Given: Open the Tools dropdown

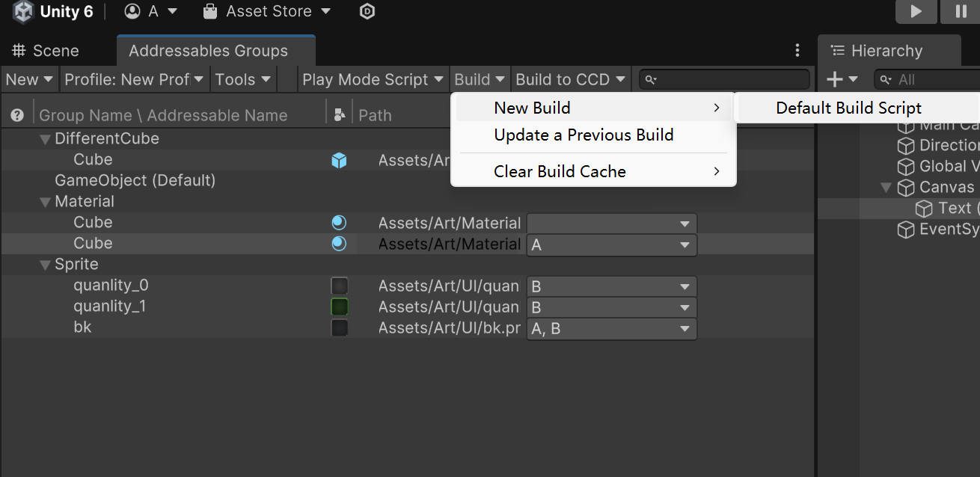Looking at the screenshot, I should [242, 79].
